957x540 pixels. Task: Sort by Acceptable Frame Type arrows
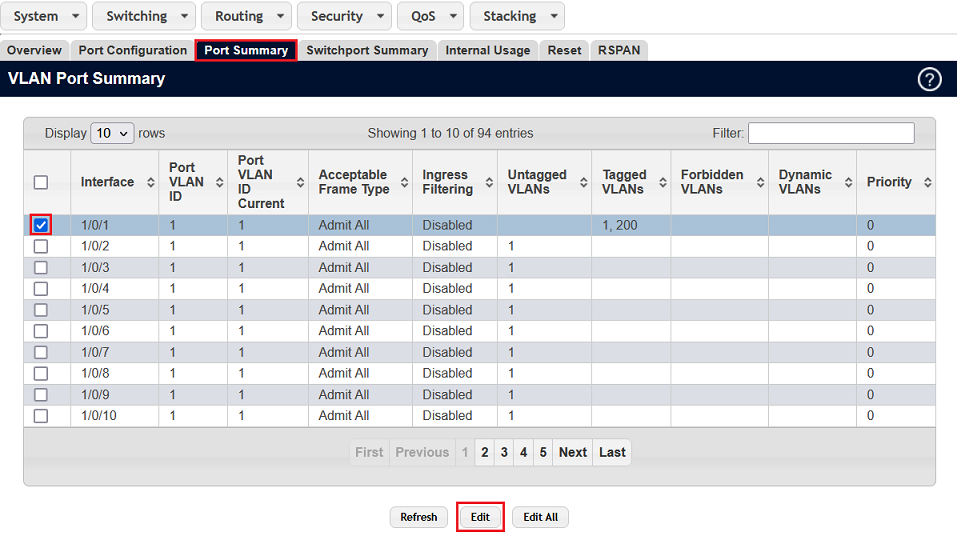pyautogui.click(x=405, y=182)
